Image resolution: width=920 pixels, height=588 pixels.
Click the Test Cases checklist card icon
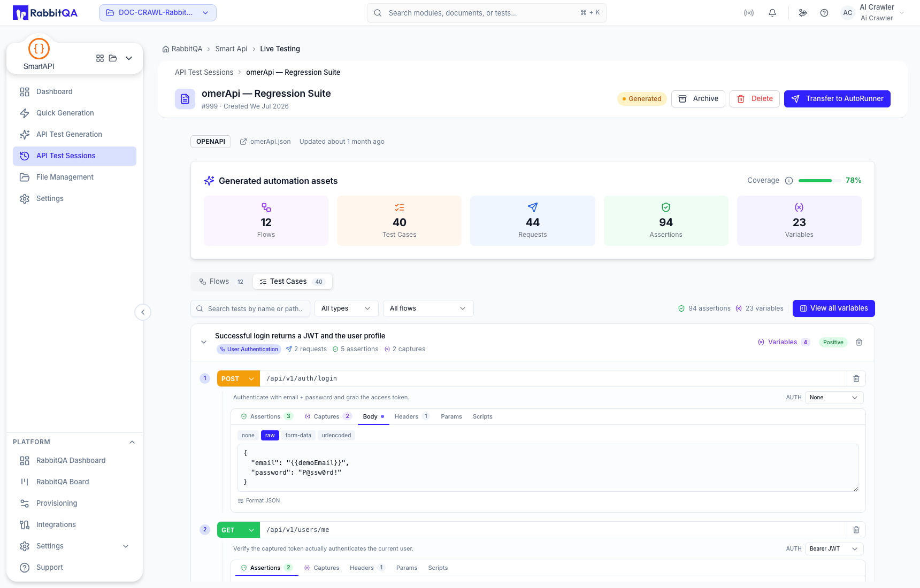coord(400,207)
